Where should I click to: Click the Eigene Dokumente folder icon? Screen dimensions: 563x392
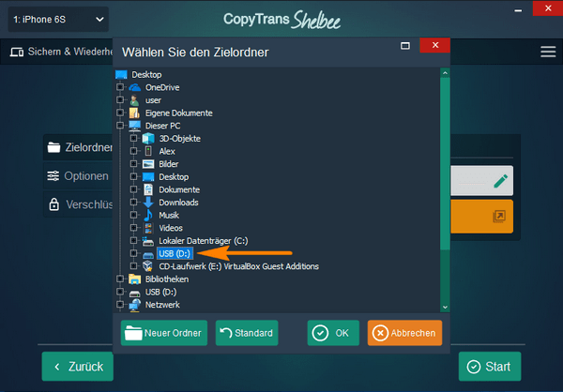(x=134, y=113)
